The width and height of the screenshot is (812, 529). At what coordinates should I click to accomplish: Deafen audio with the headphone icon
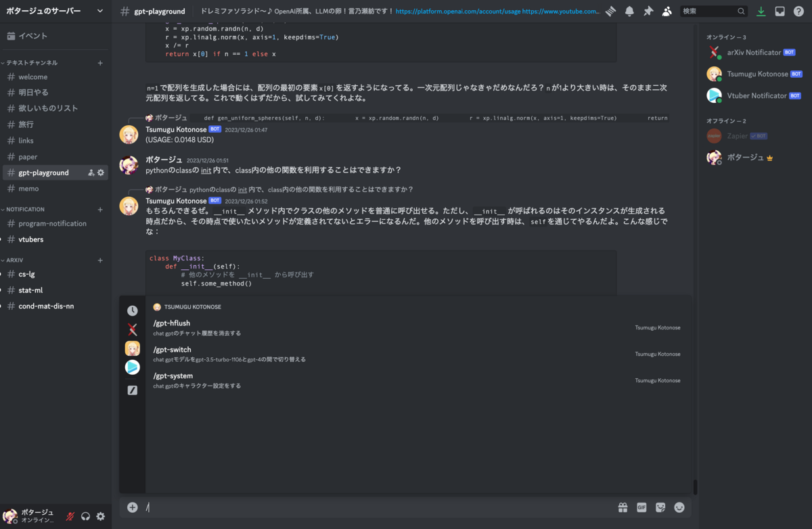(x=85, y=516)
